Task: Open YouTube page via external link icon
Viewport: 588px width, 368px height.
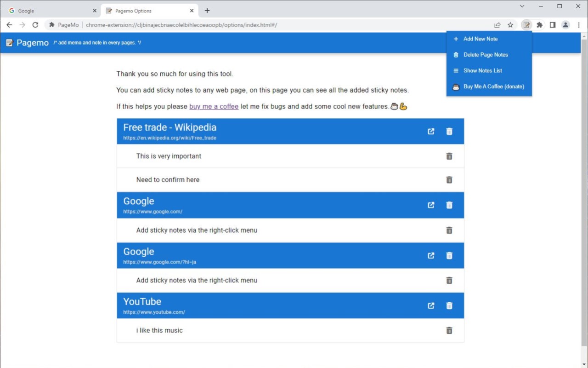Action: pyautogui.click(x=431, y=305)
